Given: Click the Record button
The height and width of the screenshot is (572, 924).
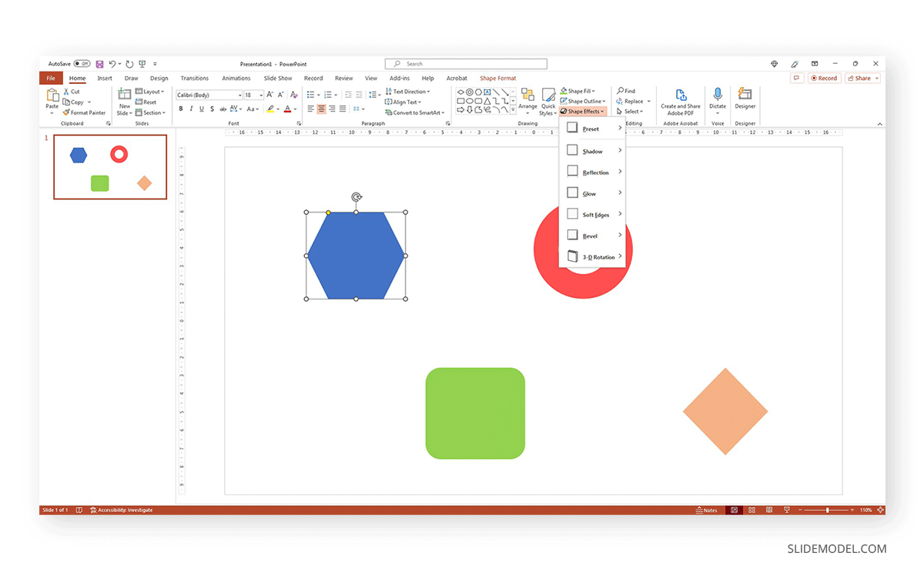Looking at the screenshot, I should click(824, 78).
